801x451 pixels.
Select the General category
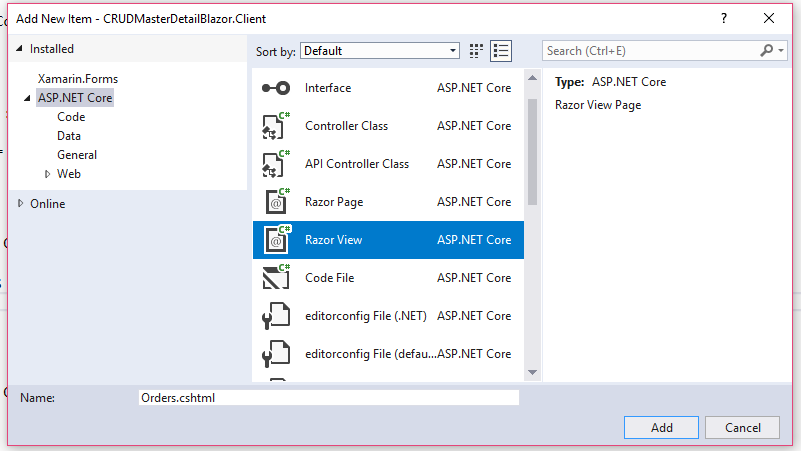pos(77,155)
